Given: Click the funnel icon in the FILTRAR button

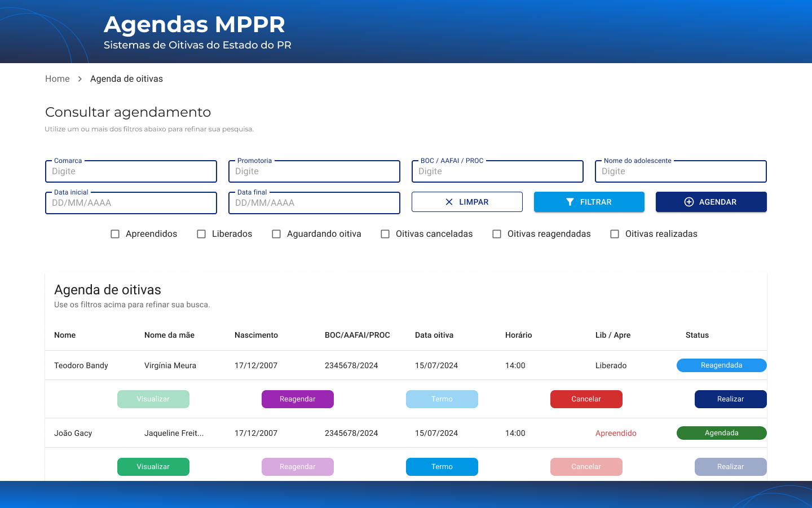Looking at the screenshot, I should [570, 202].
